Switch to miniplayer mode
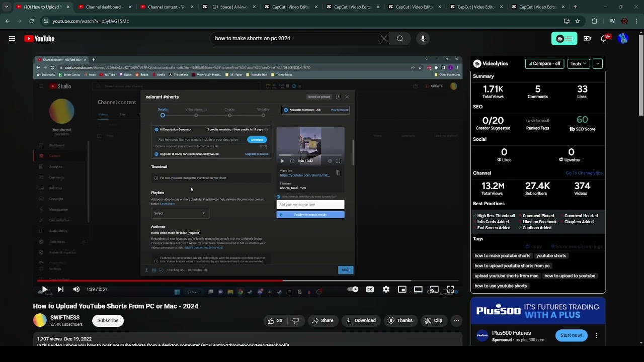Image resolution: width=644 pixels, height=362 pixels. click(402, 289)
